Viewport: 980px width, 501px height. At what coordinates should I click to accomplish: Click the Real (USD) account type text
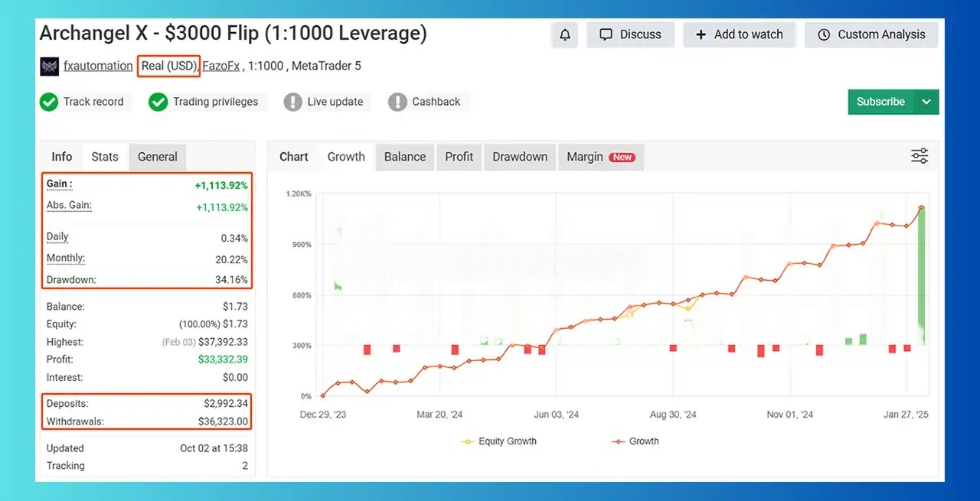point(168,66)
